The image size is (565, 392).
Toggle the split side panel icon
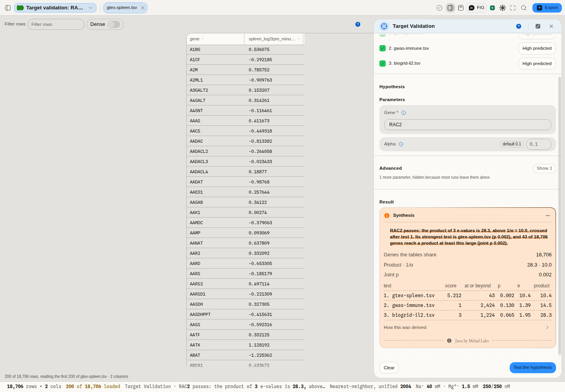click(x=450, y=8)
